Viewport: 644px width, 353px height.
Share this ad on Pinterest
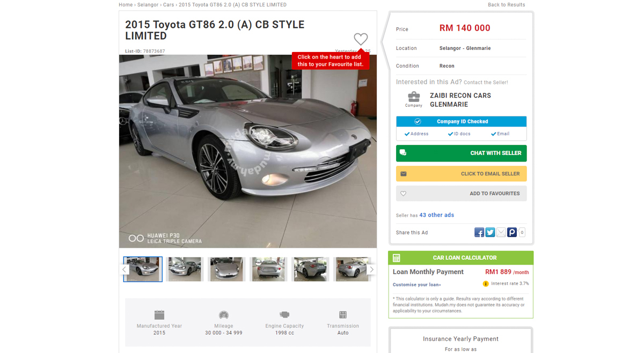512,232
